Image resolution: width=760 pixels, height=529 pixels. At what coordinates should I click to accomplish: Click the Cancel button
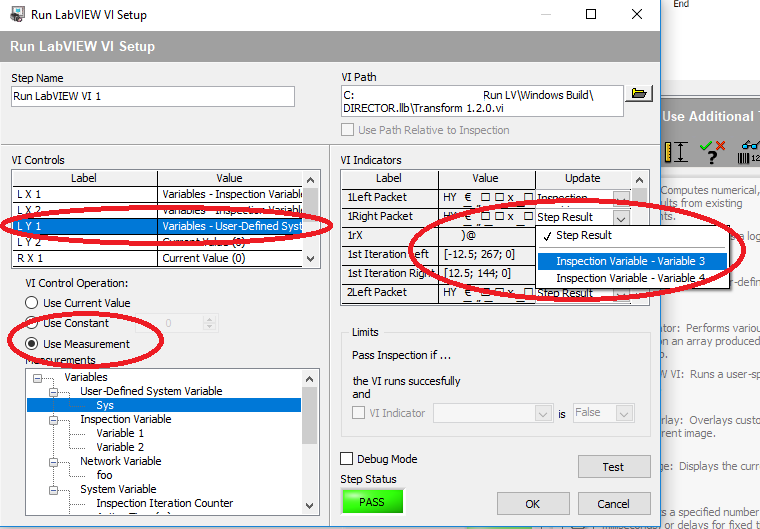[x=614, y=504]
